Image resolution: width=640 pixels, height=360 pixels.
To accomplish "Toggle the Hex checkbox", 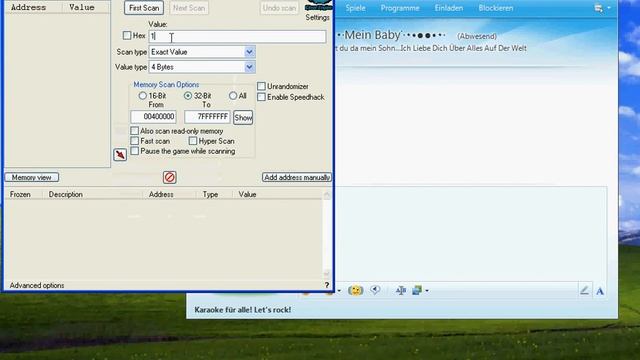I will point(127,36).
